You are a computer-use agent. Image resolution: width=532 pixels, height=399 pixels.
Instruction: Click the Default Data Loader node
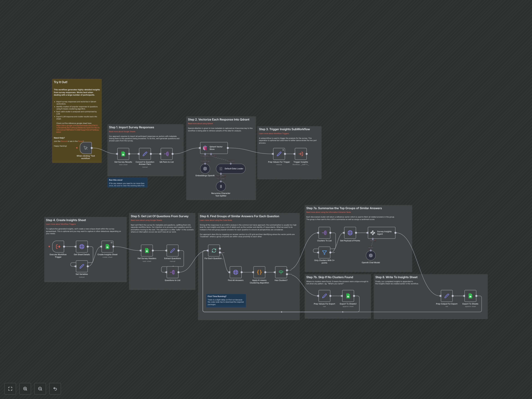point(231,169)
